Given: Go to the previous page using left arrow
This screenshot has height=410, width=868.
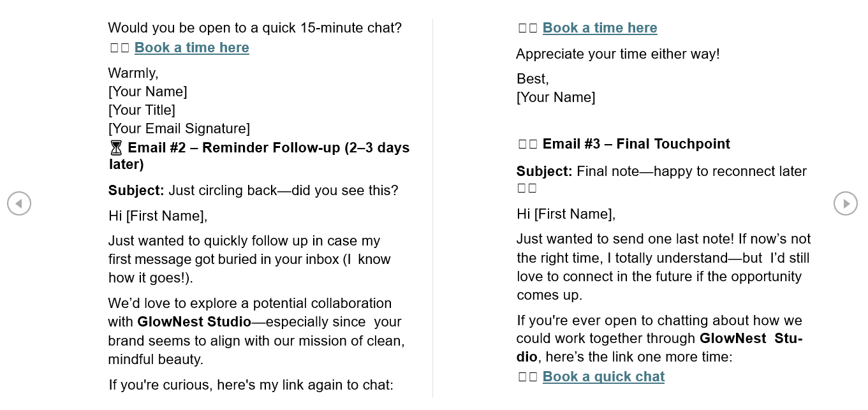Looking at the screenshot, I should pos(19,203).
